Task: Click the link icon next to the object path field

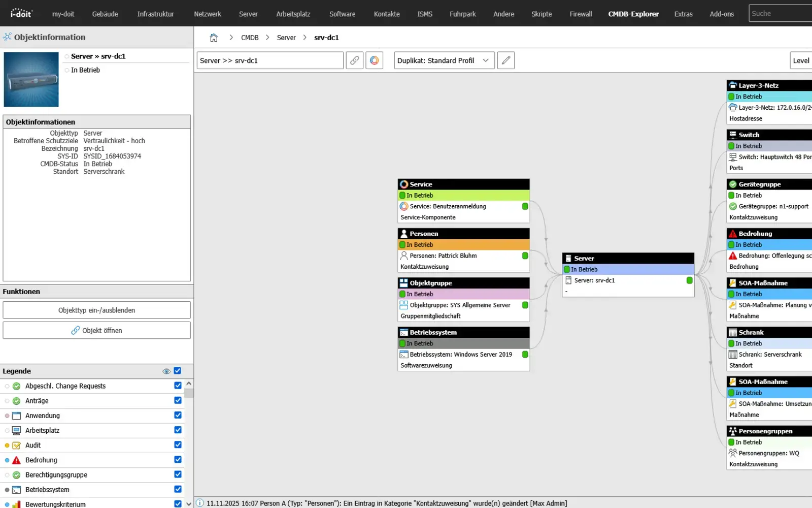Action: click(354, 60)
